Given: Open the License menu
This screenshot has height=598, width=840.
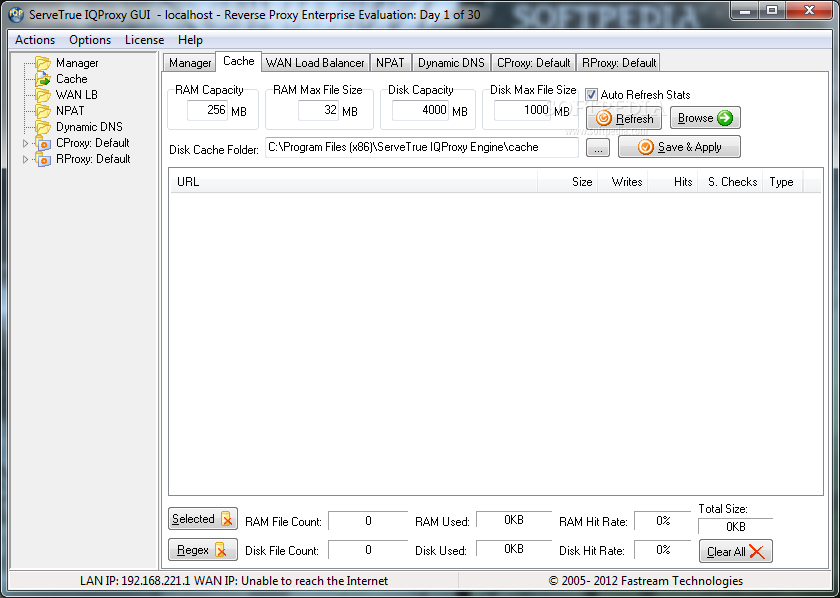Looking at the screenshot, I should (x=145, y=40).
